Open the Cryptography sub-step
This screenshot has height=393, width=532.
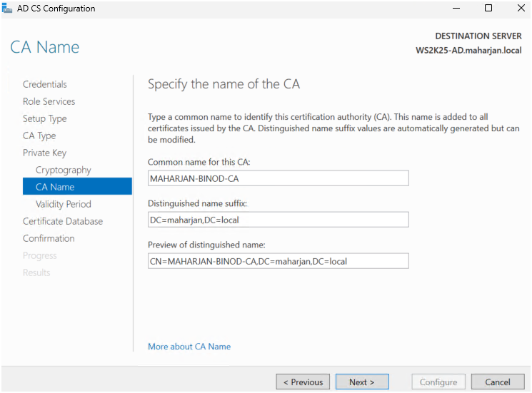64,170
